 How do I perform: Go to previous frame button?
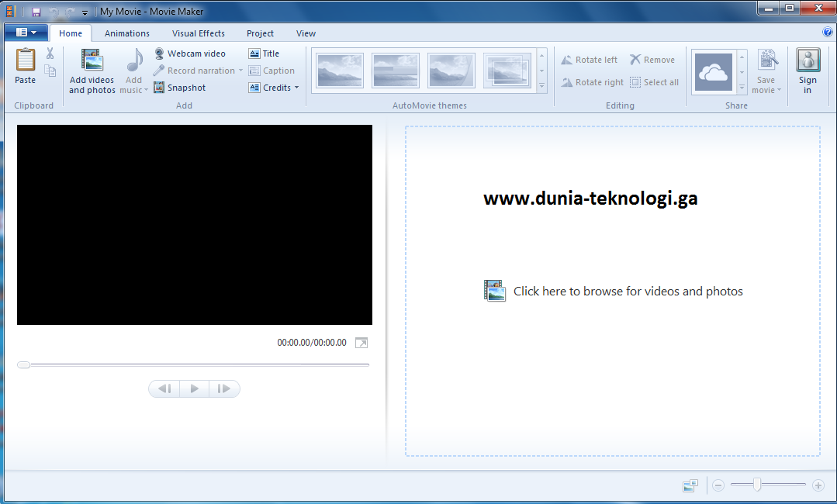pos(164,388)
